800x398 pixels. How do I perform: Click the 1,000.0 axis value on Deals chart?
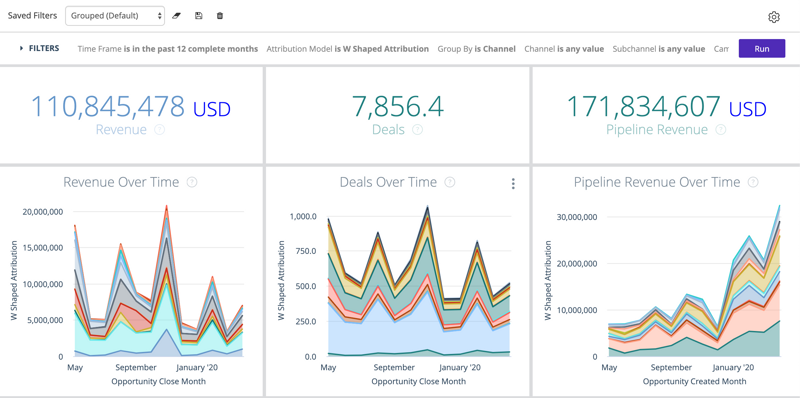point(303,216)
